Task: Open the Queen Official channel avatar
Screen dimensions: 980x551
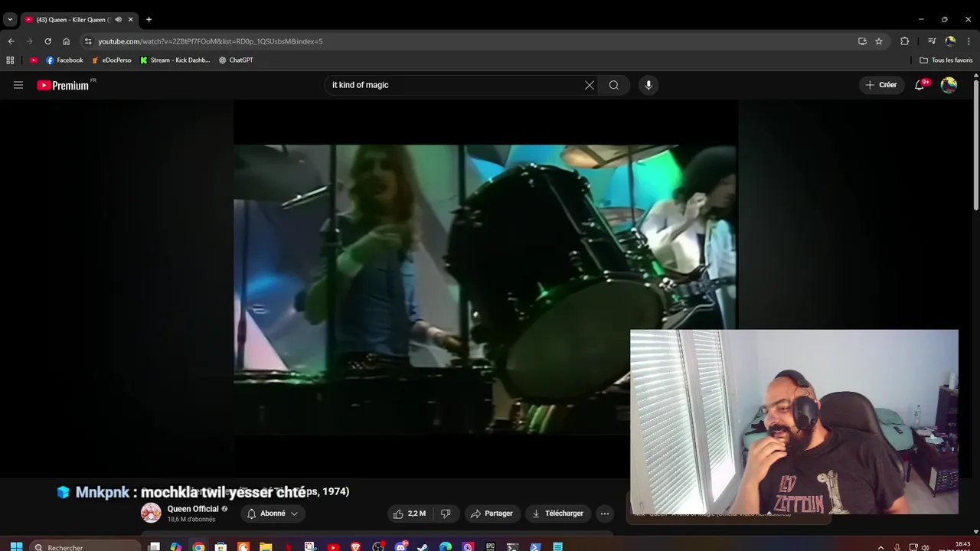Action: point(151,514)
